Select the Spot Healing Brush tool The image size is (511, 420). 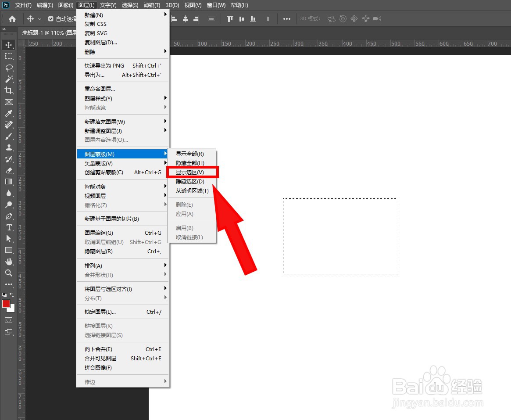click(9, 125)
